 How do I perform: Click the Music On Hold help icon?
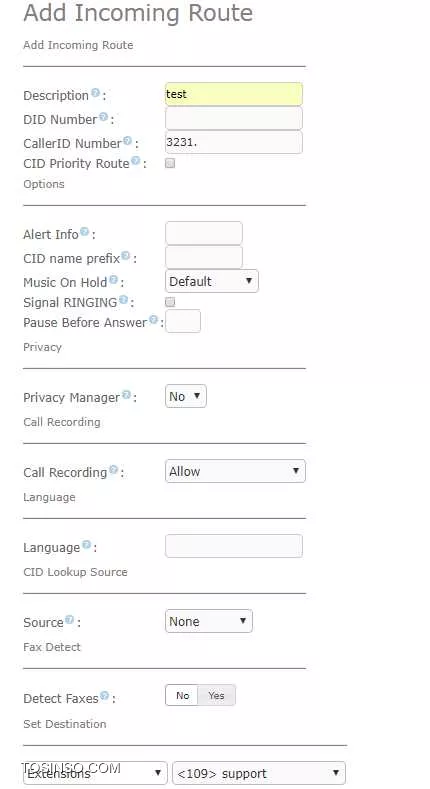(114, 280)
